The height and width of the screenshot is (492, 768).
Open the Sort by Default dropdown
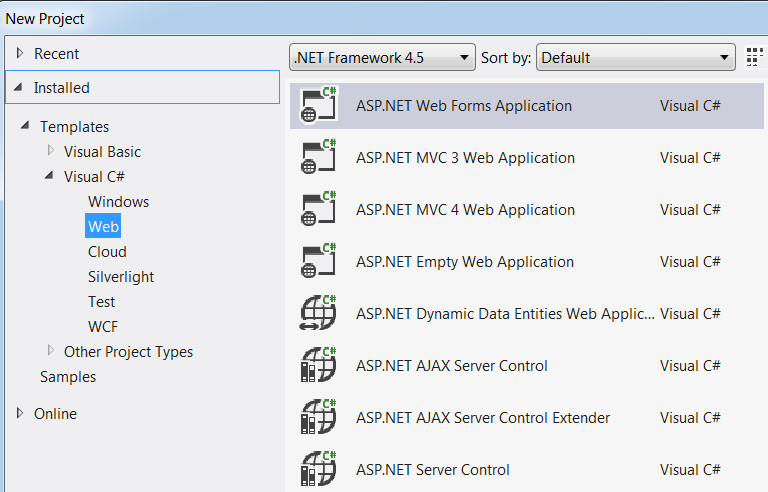coord(636,57)
